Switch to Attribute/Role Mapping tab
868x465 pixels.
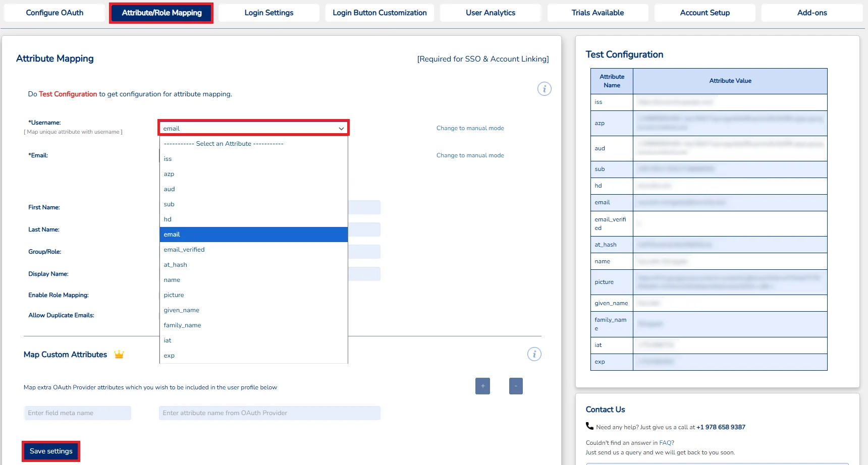pos(161,13)
